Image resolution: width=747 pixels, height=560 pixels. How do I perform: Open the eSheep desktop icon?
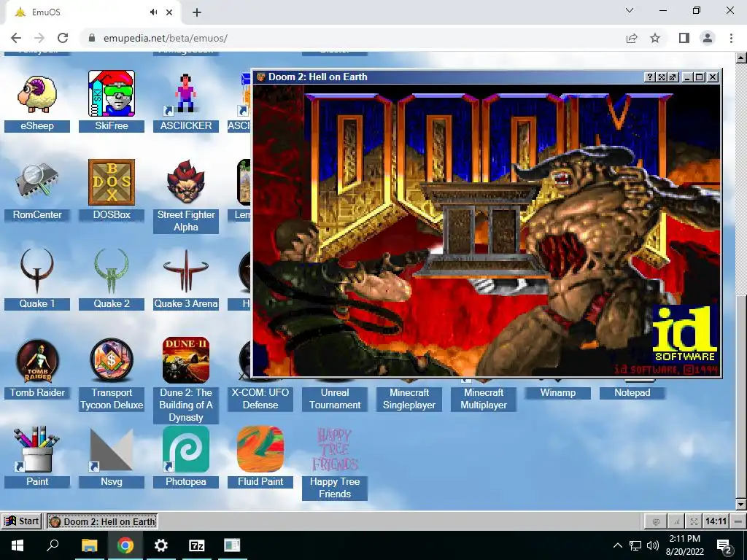37,94
